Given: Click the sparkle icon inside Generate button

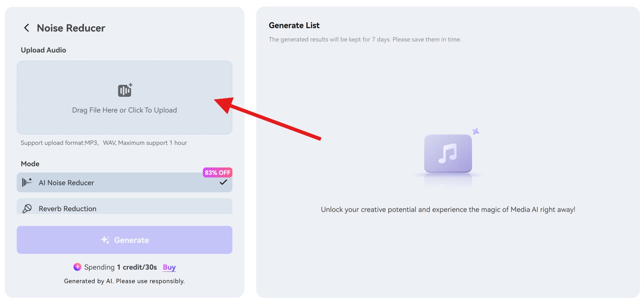Looking at the screenshot, I should [x=106, y=240].
